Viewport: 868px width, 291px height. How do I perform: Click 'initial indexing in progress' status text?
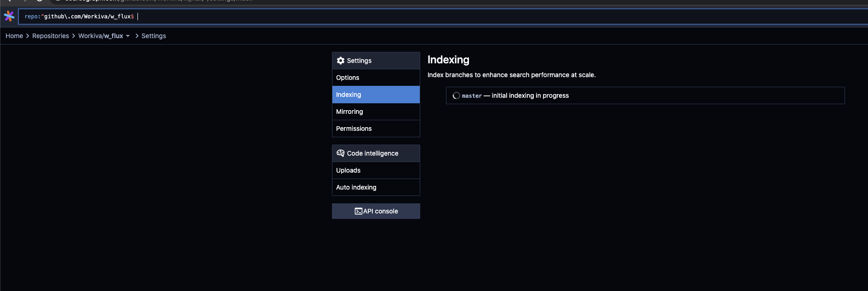[x=530, y=95]
